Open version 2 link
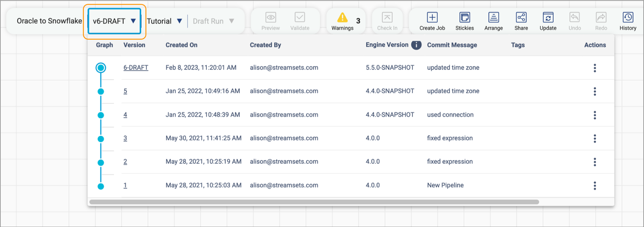 (125, 161)
